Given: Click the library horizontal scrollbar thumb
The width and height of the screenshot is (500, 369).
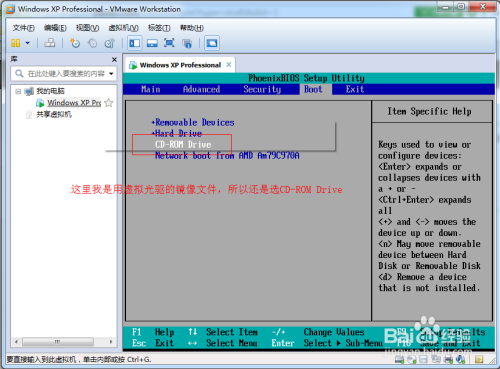Looking at the screenshot, I should tap(58, 342).
